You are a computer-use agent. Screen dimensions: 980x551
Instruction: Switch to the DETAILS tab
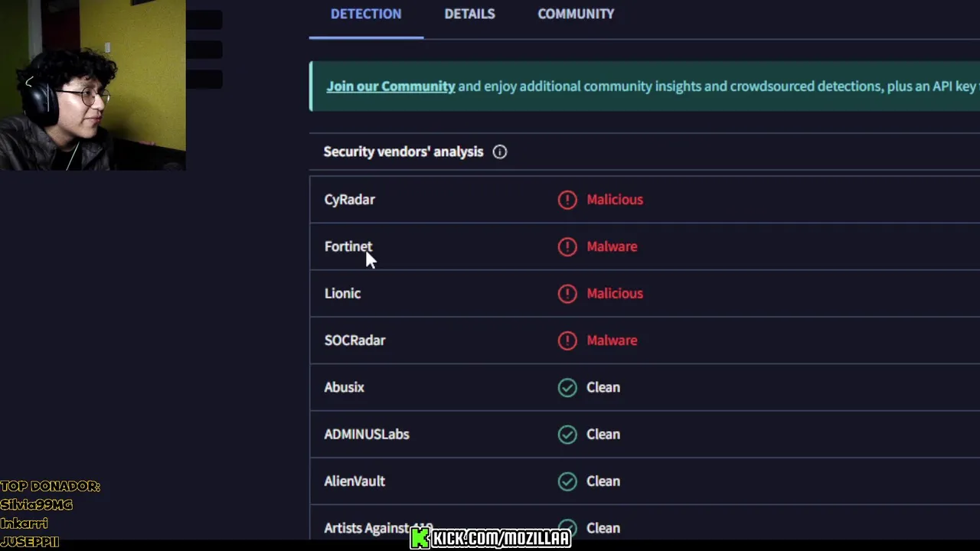(469, 14)
